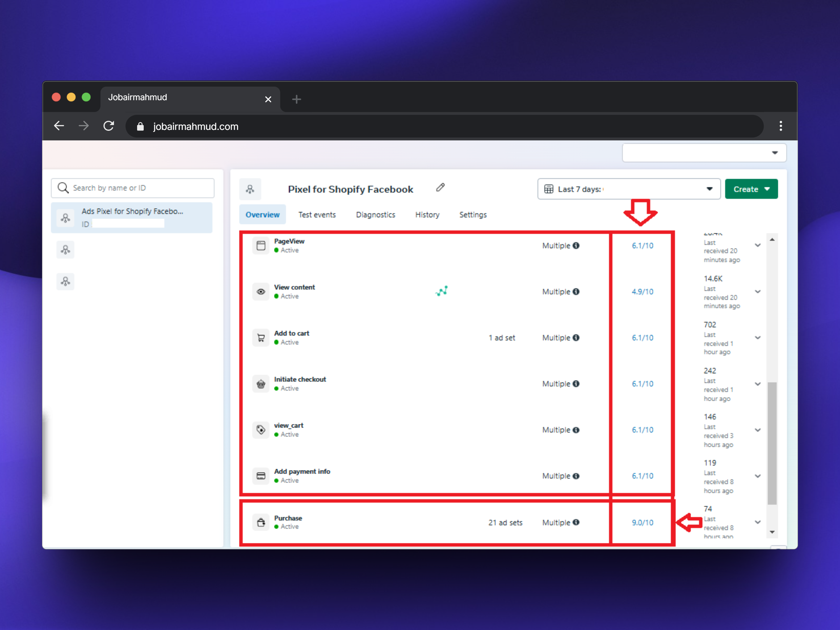Click the jobairmahmud.com address bar
This screenshot has height=630, width=840.
(444, 127)
